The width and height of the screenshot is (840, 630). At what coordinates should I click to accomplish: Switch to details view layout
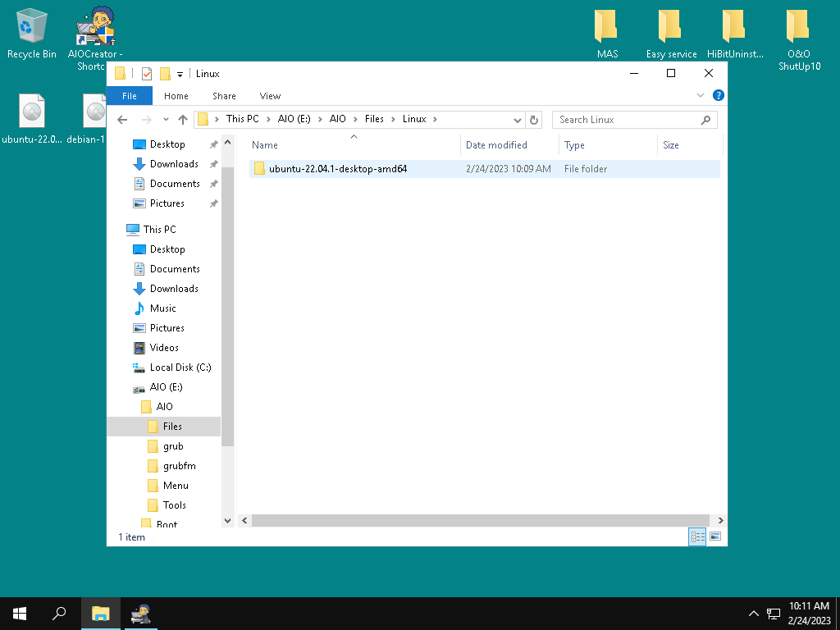click(x=698, y=536)
